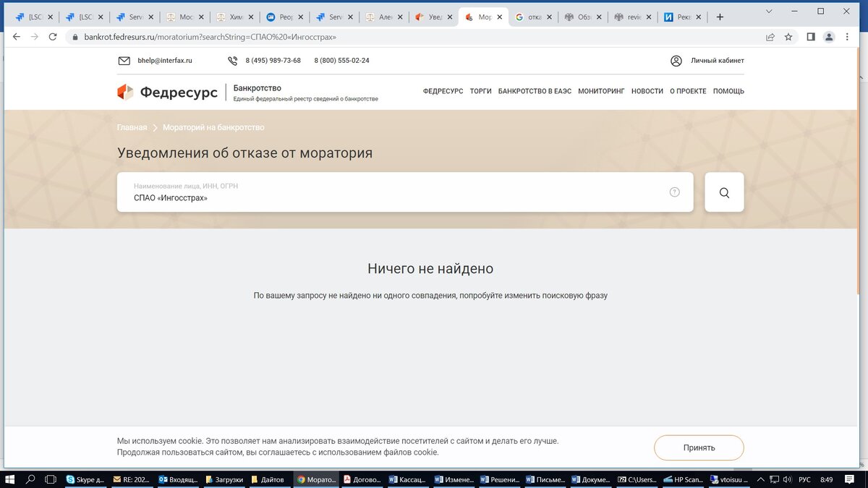
Task: Click inside the company search input field
Action: pos(362,197)
